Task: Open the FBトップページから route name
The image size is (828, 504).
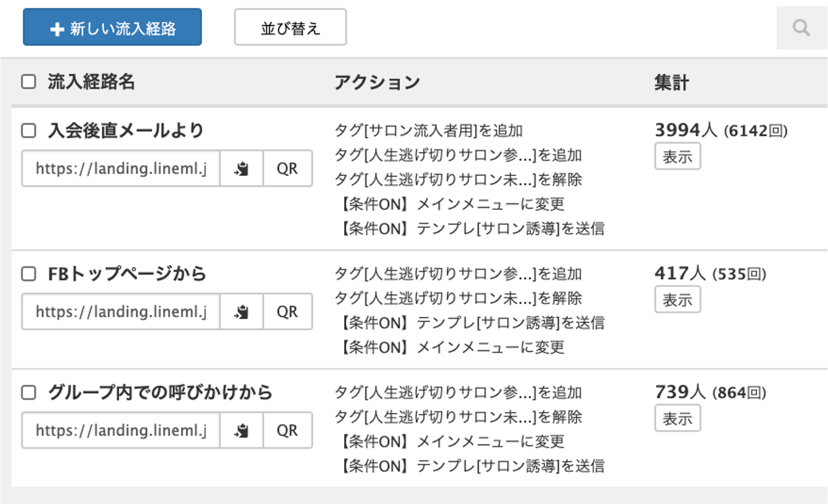Action: 127,273
